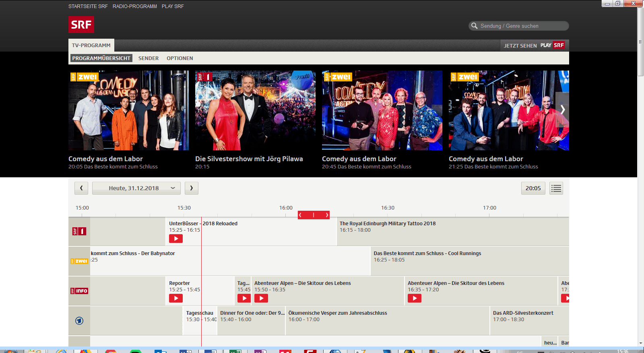Open RADIO-PROGRAMM link
The width and height of the screenshot is (644, 353).
click(x=135, y=6)
